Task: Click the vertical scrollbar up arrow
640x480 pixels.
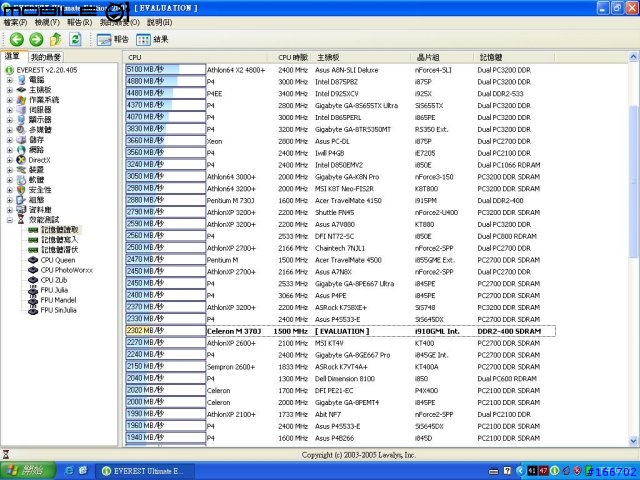Action: pyautogui.click(x=633, y=57)
